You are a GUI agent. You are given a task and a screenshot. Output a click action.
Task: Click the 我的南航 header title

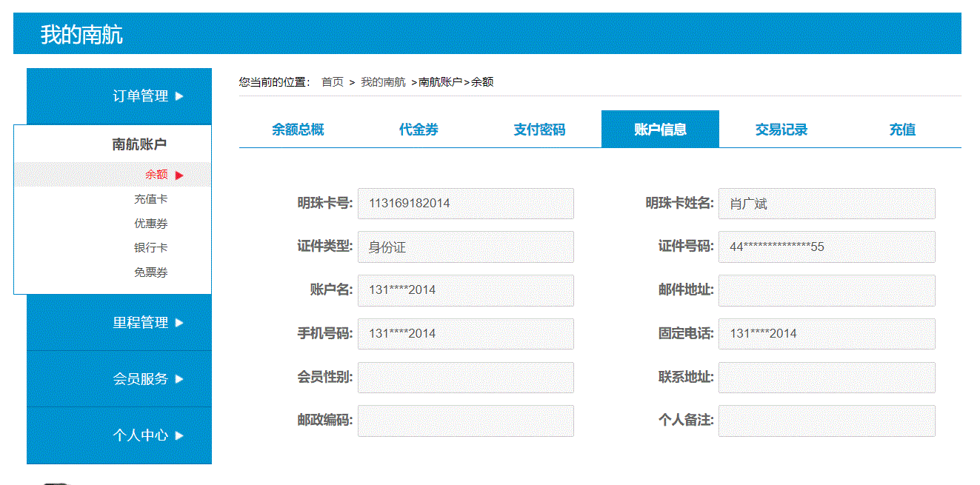pos(81,34)
